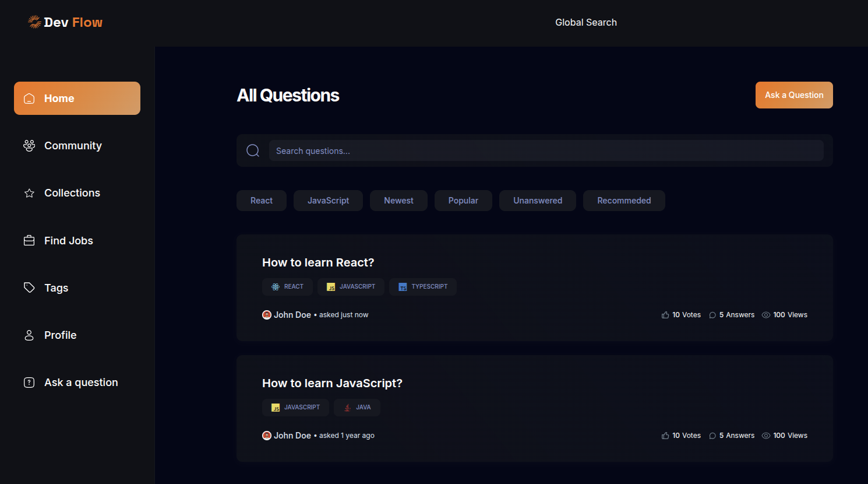This screenshot has height=484, width=868.
Task: Toggle the React filter chip
Action: 261,200
